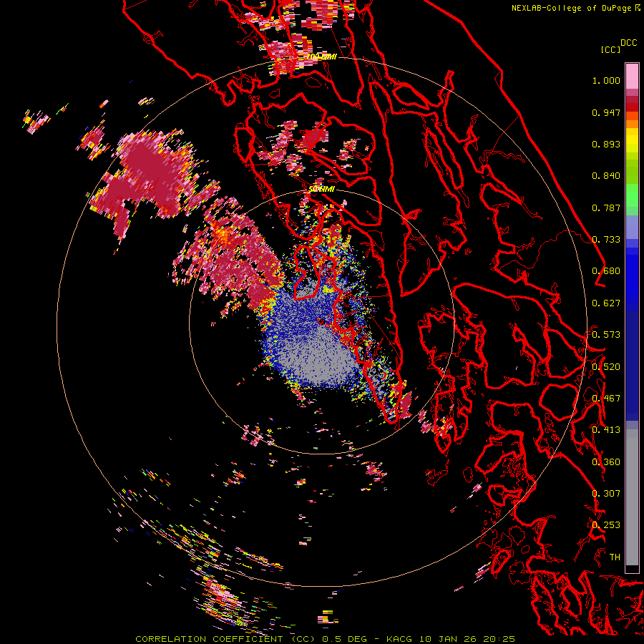Select the 0.680 legend value
Screen dimensions: 644x644
pyautogui.click(x=606, y=271)
